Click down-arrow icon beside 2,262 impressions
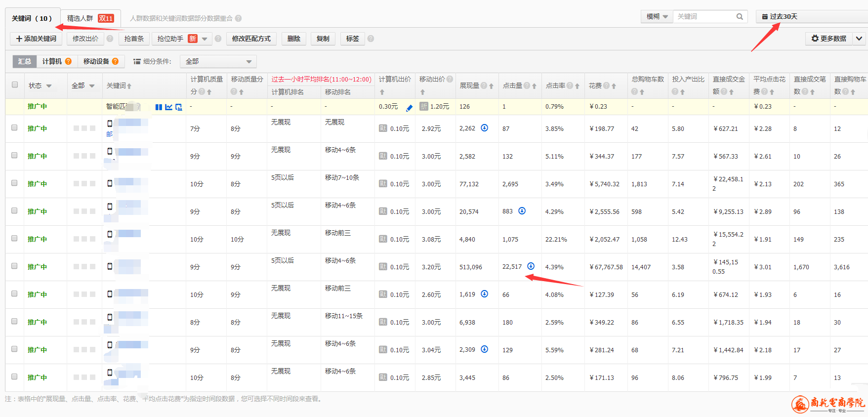 (x=485, y=128)
